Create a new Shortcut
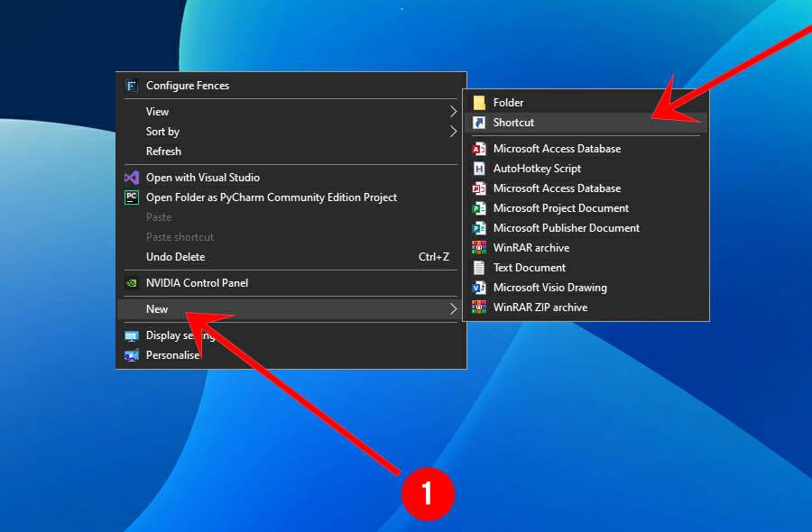This screenshot has height=532, width=812. click(x=514, y=123)
